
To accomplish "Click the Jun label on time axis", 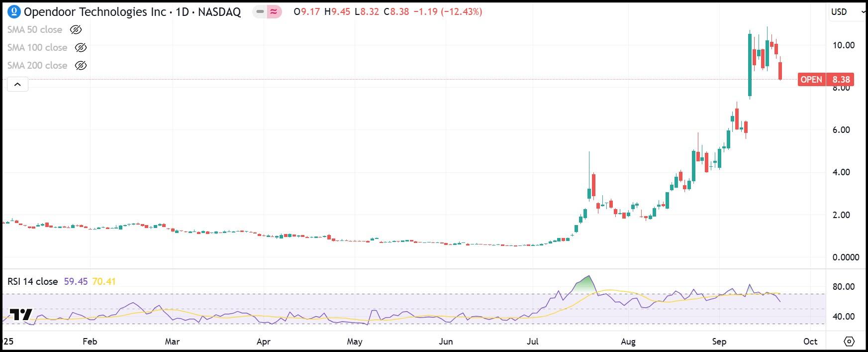I will point(446,342).
